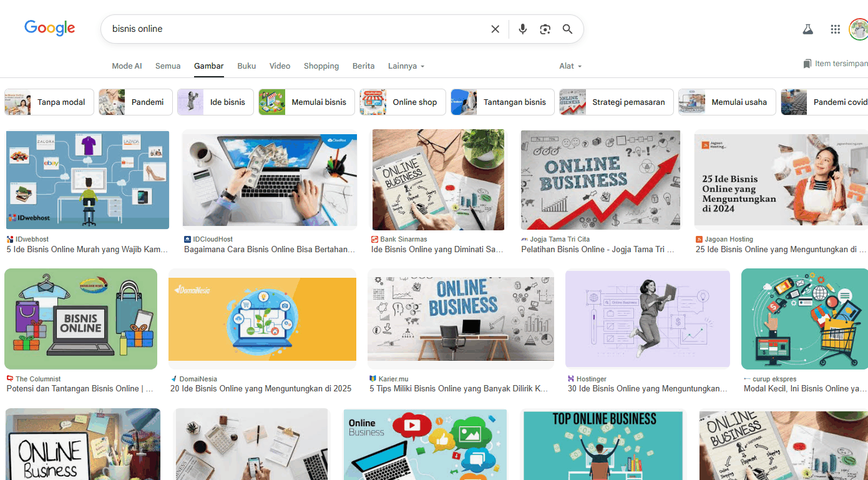Click in the bisnis online search field
Viewport: 868px width, 480px height.
coord(293,29)
